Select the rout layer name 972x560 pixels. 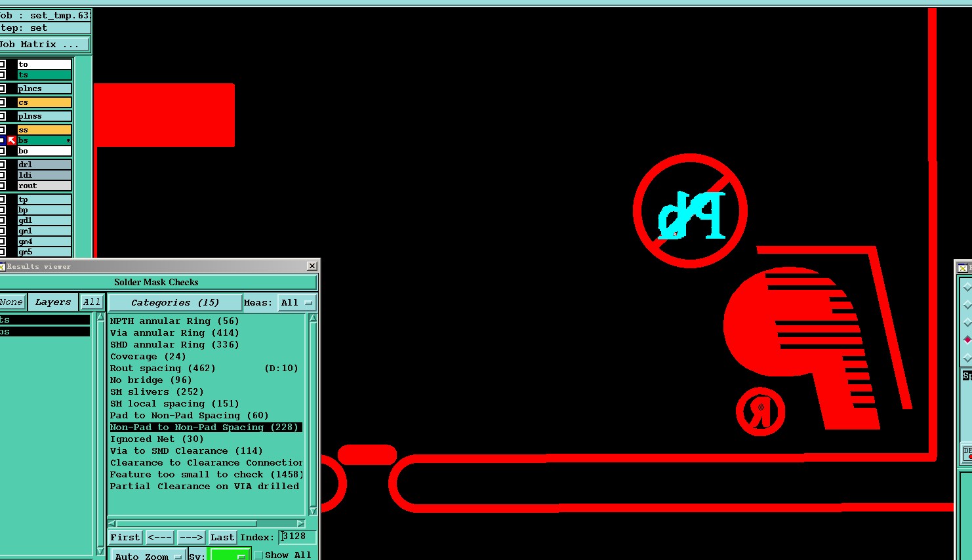tap(44, 186)
